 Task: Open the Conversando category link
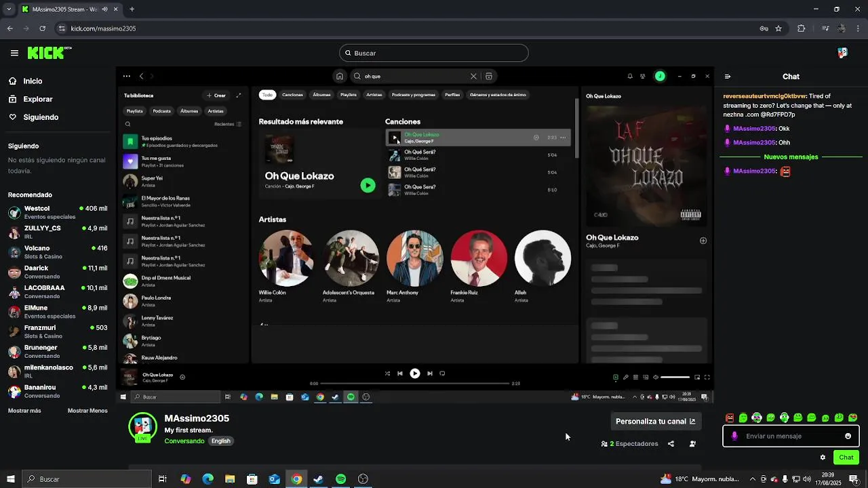pos(184,441)
